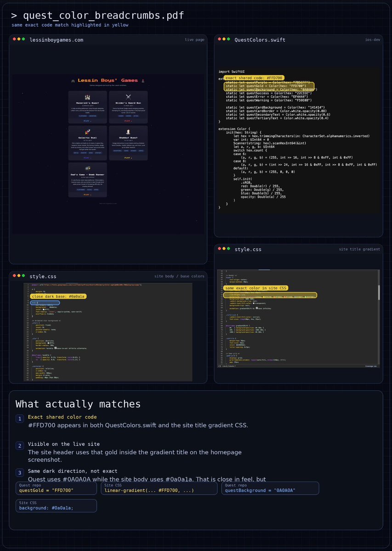Screen dimensions: 392x551
Task: Open the Wilder's Sword Run card title
Action: pyautogui.click(x=128, y=103)
